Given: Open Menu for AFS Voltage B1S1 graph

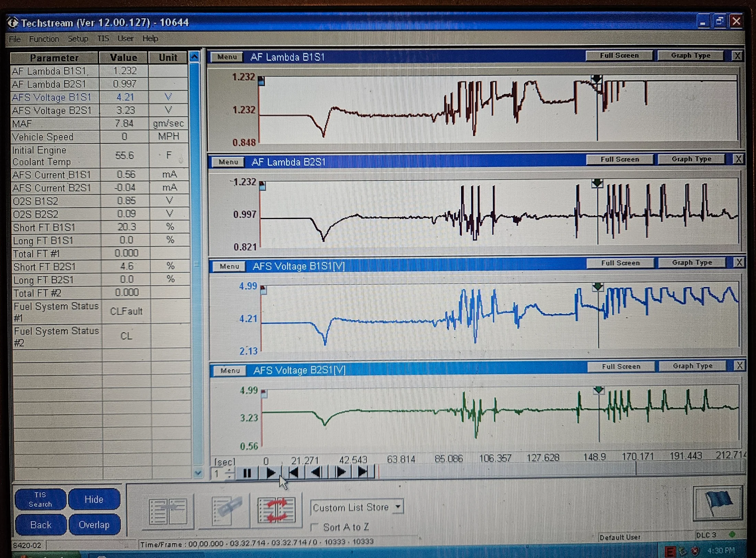Looking at the screenshot, I should pyautogui.click(x=229, y=266).
